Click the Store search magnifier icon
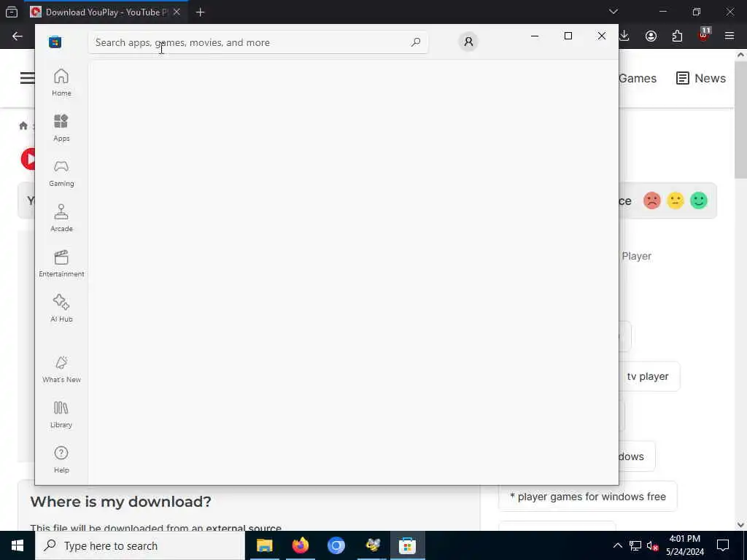 [415, 42]
